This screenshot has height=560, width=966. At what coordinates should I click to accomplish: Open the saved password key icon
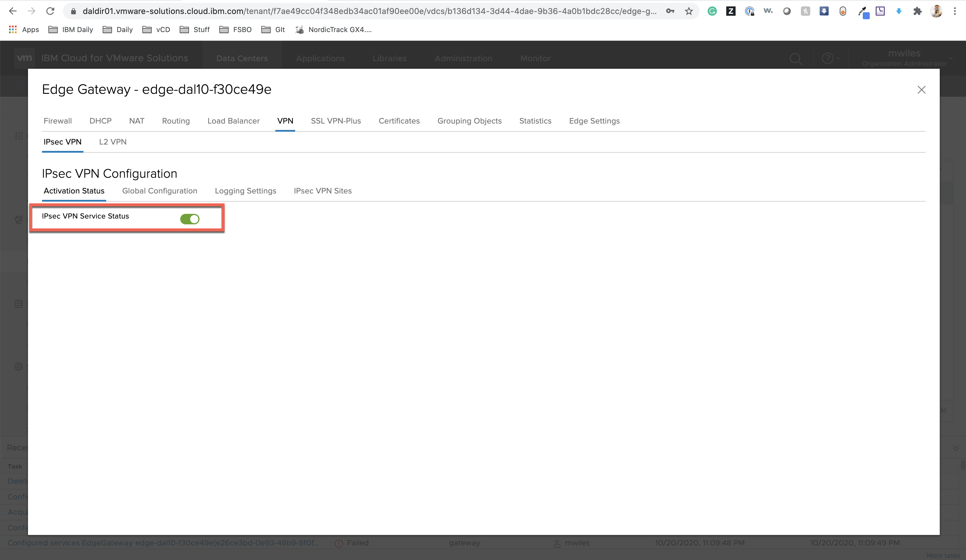pyautogui.click(x=670, y=11)
